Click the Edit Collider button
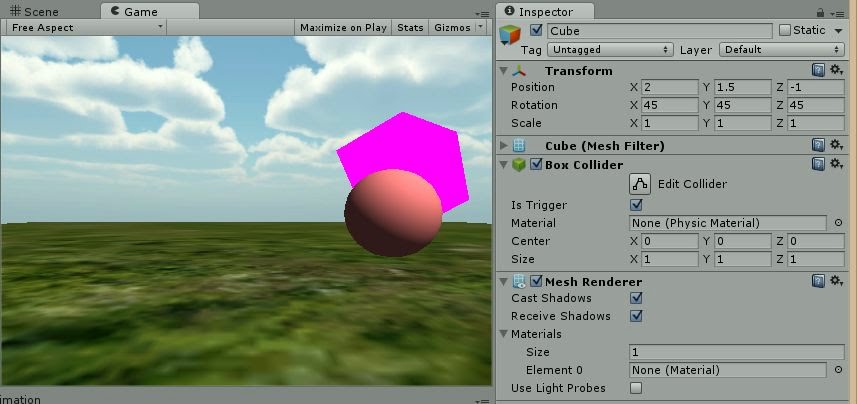The width and height of the screenshot is (857, 404). coord(640,184)
